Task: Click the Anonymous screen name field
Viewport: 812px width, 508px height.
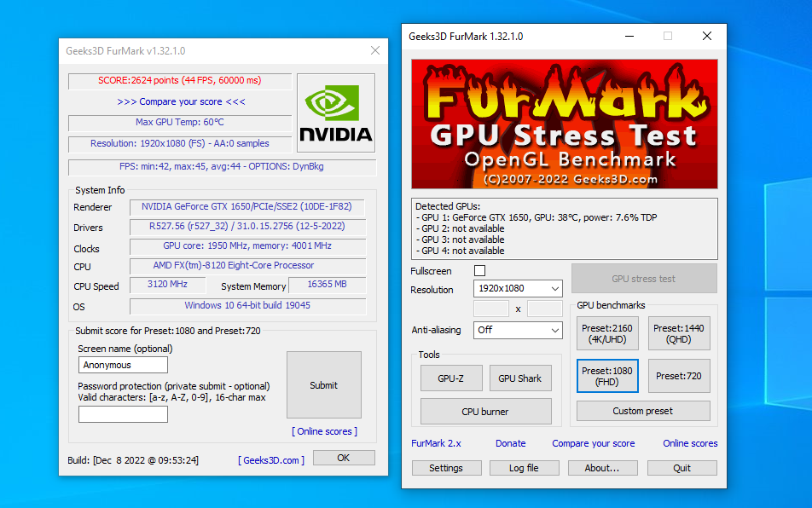Action: pyautogui.click(x=123, y=365)
